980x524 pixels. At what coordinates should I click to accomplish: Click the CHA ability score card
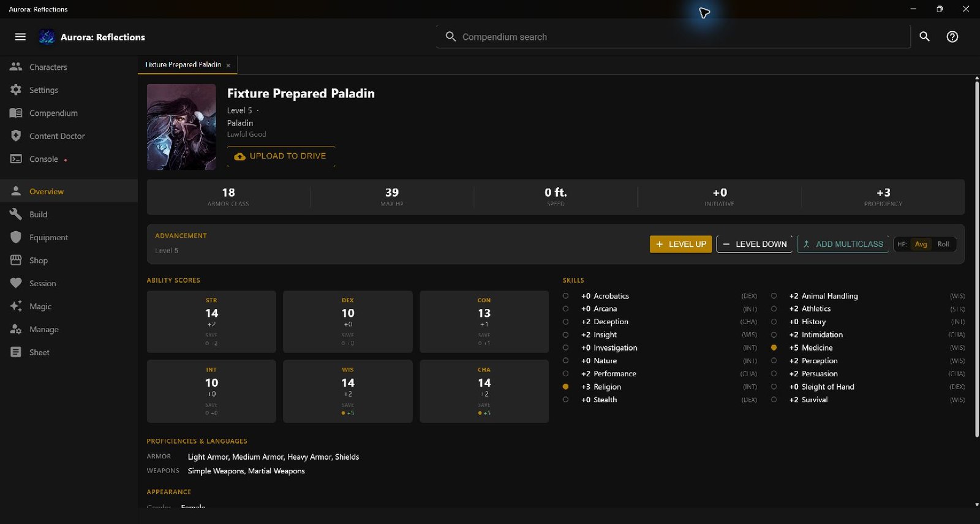[484, 391]
